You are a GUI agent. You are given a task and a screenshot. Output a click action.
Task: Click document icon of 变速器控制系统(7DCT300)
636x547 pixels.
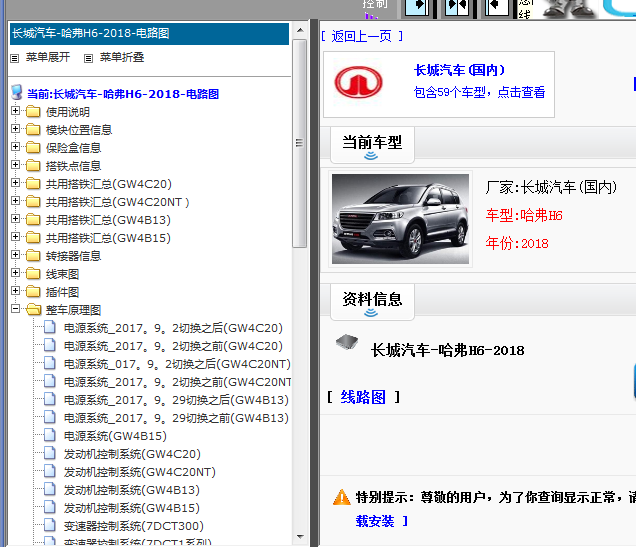click(49, 525)
